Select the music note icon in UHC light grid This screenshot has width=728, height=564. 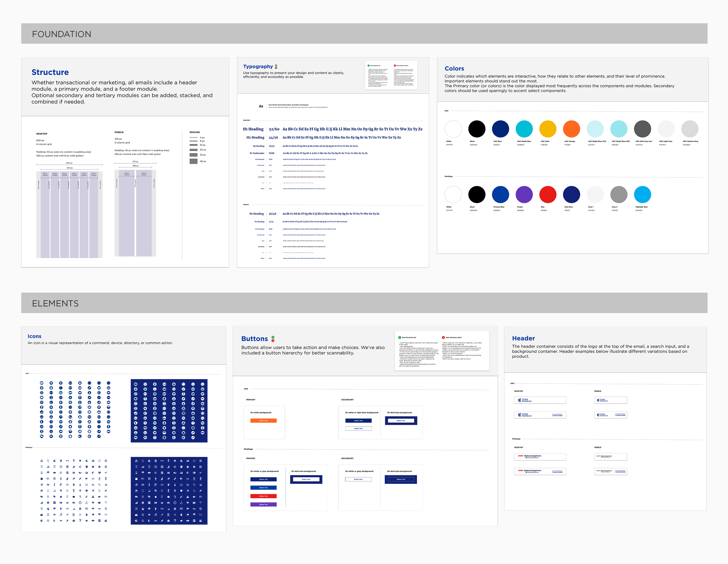[61, 417]
